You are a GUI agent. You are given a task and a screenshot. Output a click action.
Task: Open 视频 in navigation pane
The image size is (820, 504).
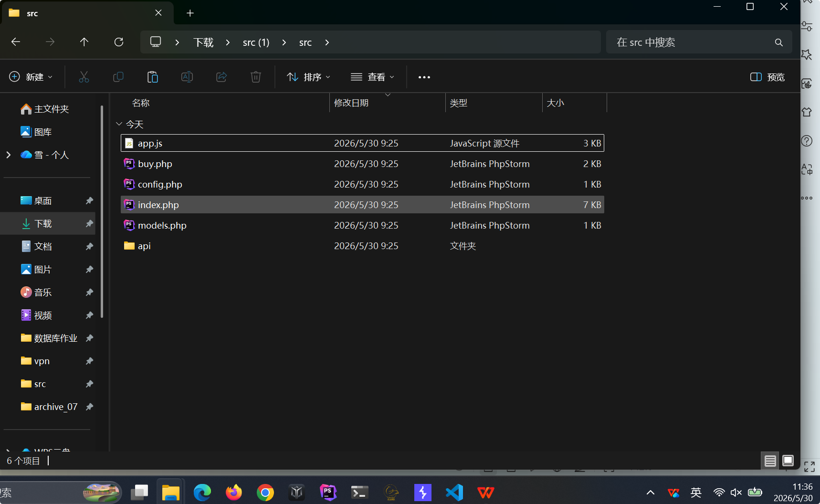click(x=36, y=315)
